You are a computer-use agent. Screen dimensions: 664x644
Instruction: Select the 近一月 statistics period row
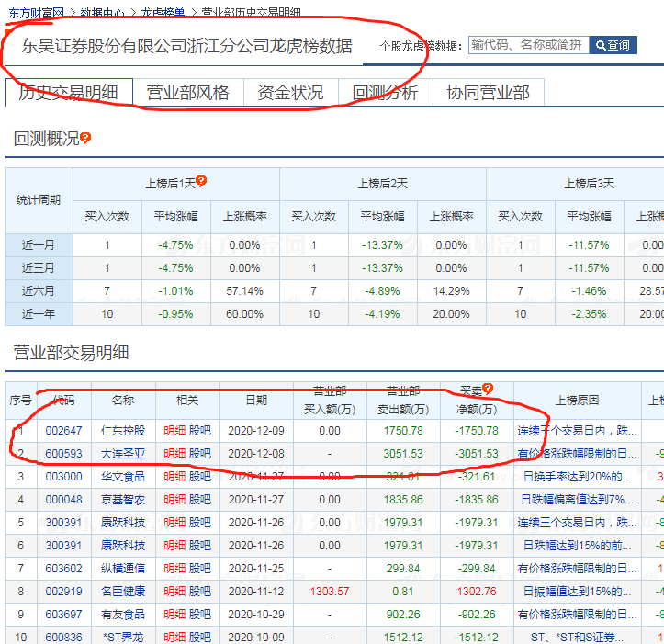pos(39,245)
